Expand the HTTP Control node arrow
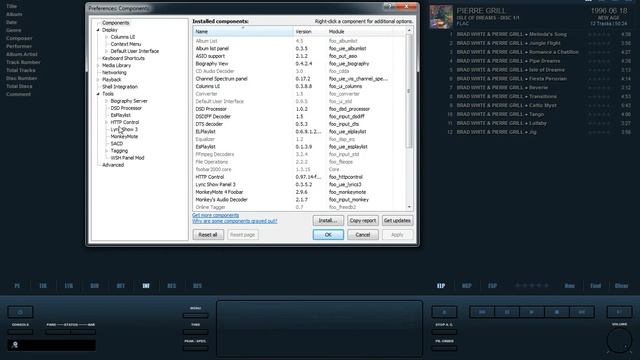 coord(107,122)
